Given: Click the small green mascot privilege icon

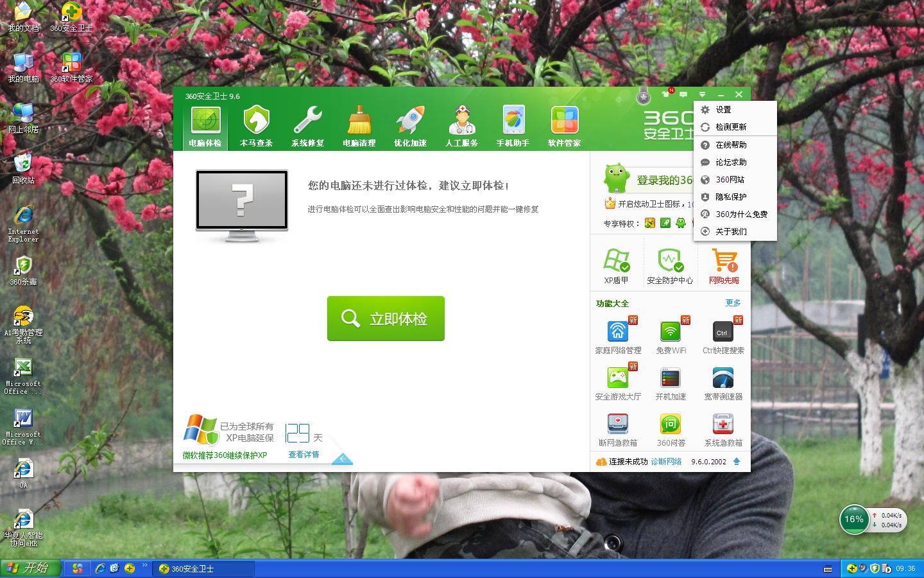Looking at the screenshot, I should [681, 223].
